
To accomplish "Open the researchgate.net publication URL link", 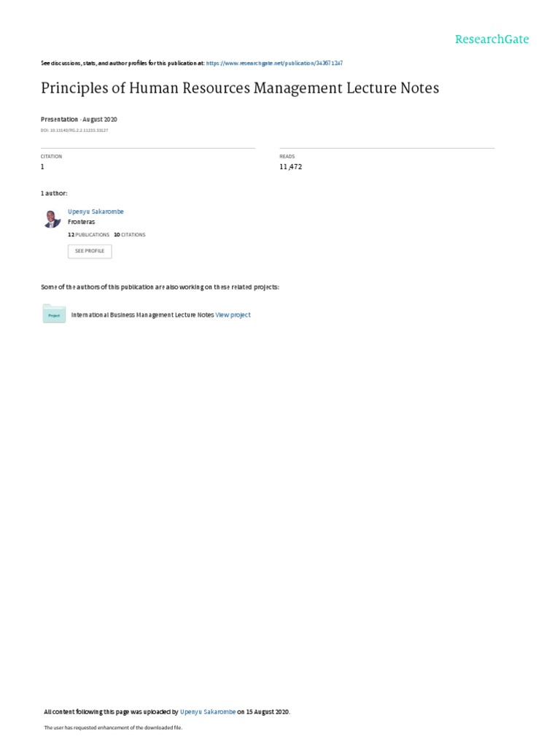I will pos(274,63).
